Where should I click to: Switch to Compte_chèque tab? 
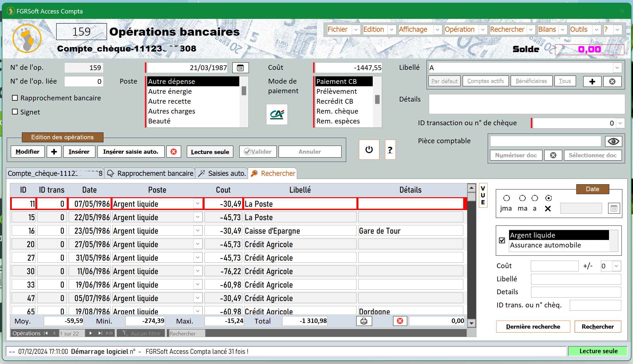pyautogui.click(x=55, y=173)
